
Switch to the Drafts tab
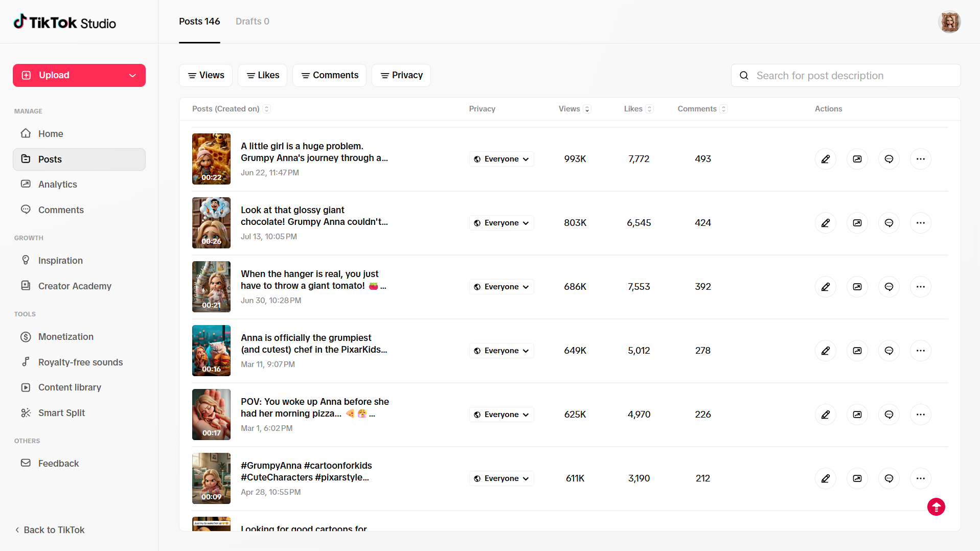click(x=252, y=21)
